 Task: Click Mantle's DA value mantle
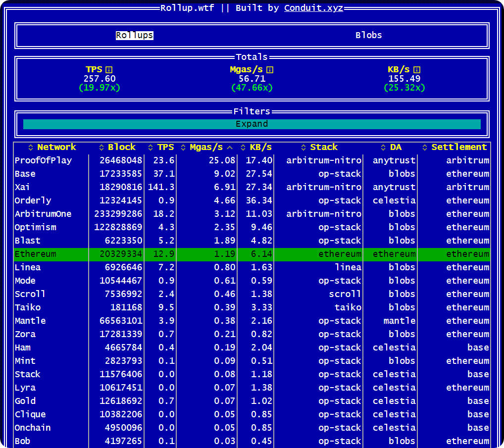[x=400, y=321]
